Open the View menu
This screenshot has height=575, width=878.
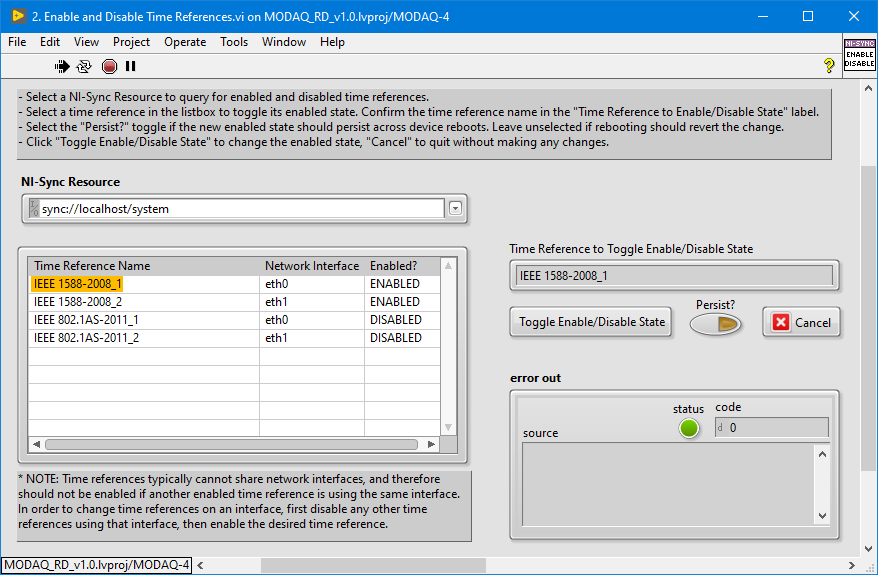point(86,42)
